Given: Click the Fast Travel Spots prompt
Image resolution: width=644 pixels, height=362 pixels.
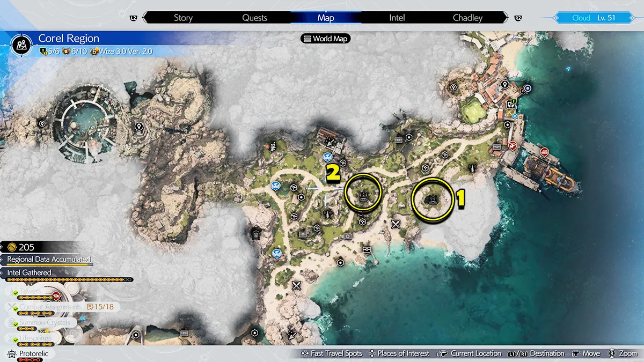Looking at the screenshot, I should 332,353.
